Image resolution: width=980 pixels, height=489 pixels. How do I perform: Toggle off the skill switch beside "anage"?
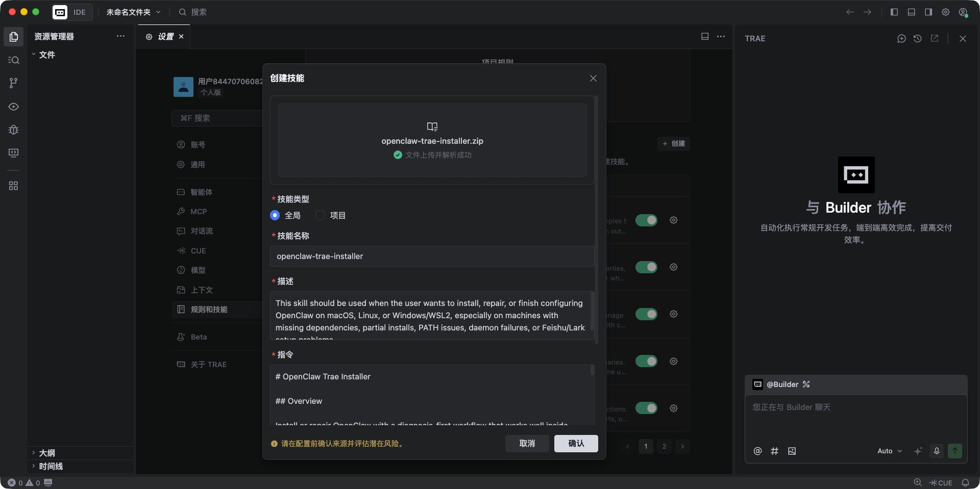[x=647, y=314]
